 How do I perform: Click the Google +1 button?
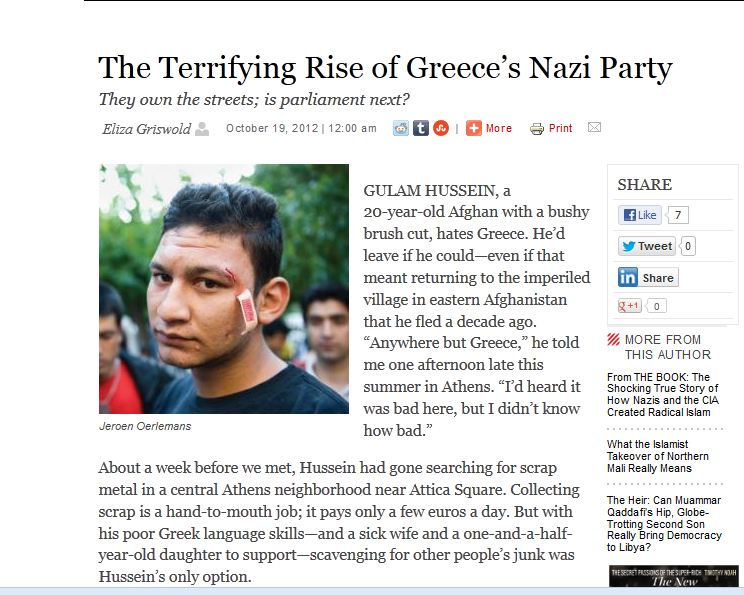click(x=630, y=306)
